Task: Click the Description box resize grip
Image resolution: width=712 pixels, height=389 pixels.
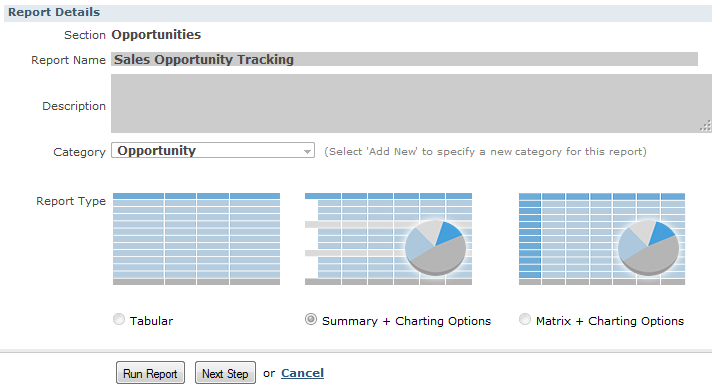Action: coord(706,126)
